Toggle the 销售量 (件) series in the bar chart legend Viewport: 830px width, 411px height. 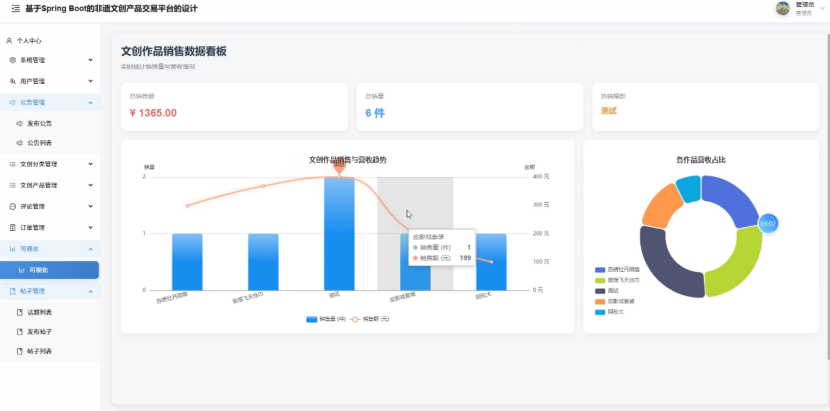pos(326,319)
